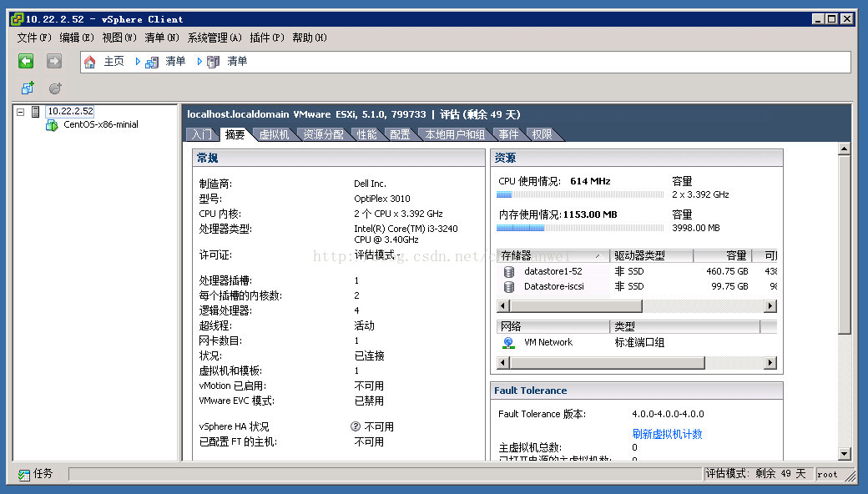
Task: Click the first inventory icon in breadcrumb
Action: tap(152, 62)
